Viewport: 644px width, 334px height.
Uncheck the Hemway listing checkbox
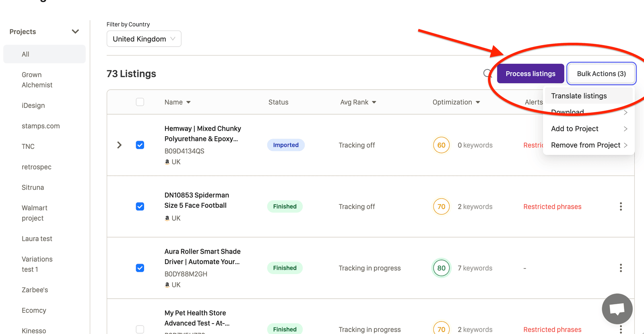[140, 145]
